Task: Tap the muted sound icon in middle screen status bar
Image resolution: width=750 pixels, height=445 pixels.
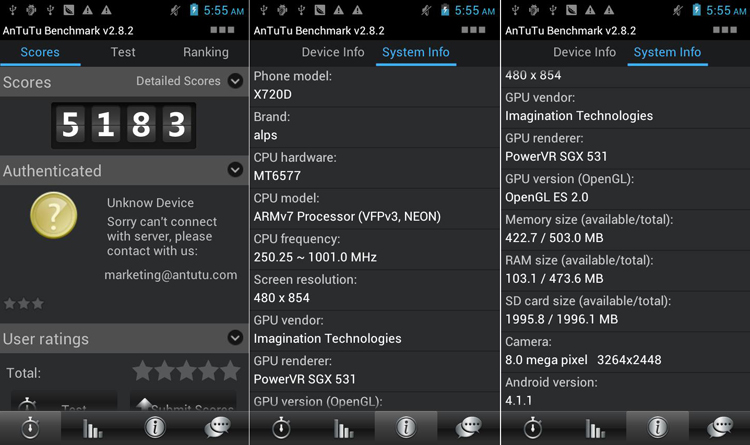Action: point(426,10)
